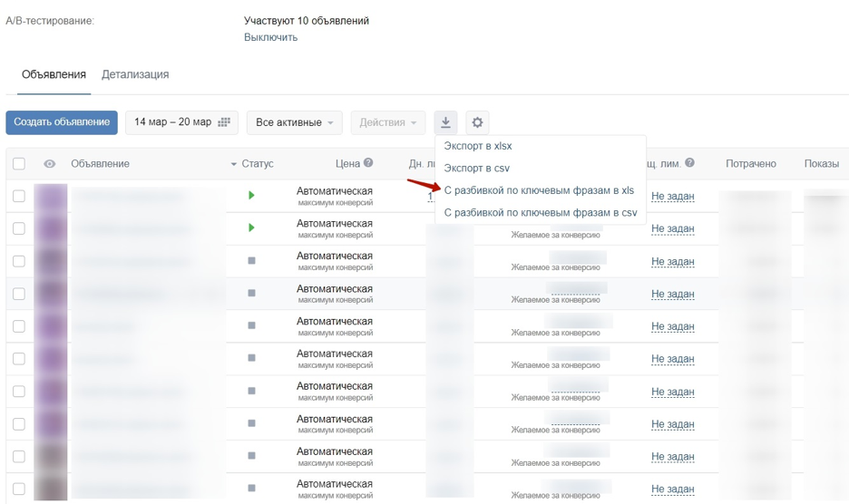The image size is (849, 504).
Task: Click the eye icon in table header
Action: click(50, 164)
